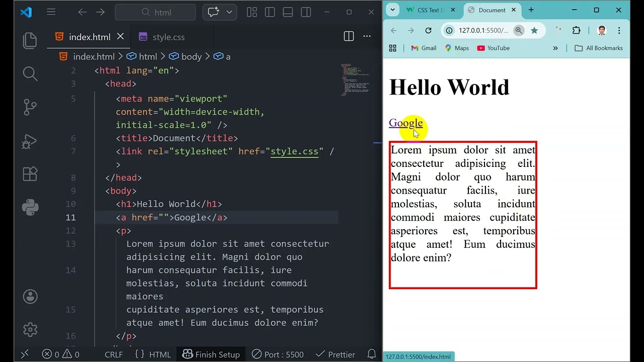Click Finish Setup in status bar
The height and width of the screenshot is (362, 644).
pos(211,354)
